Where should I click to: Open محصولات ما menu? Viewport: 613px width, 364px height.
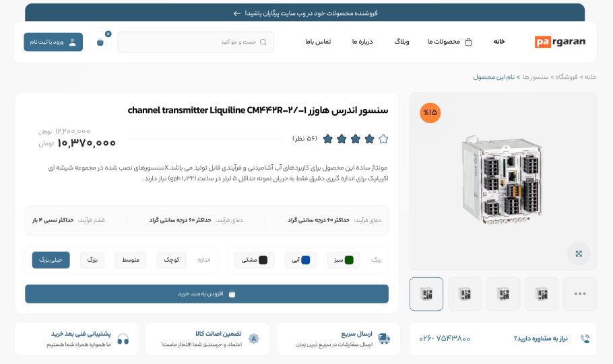point(444,42)
